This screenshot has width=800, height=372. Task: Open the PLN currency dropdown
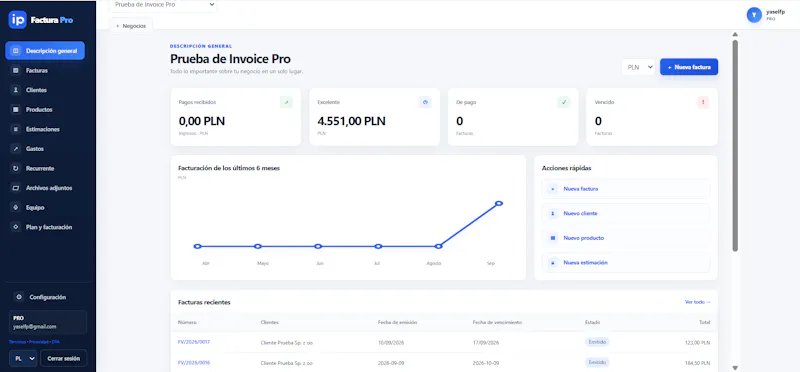(638, 67)
